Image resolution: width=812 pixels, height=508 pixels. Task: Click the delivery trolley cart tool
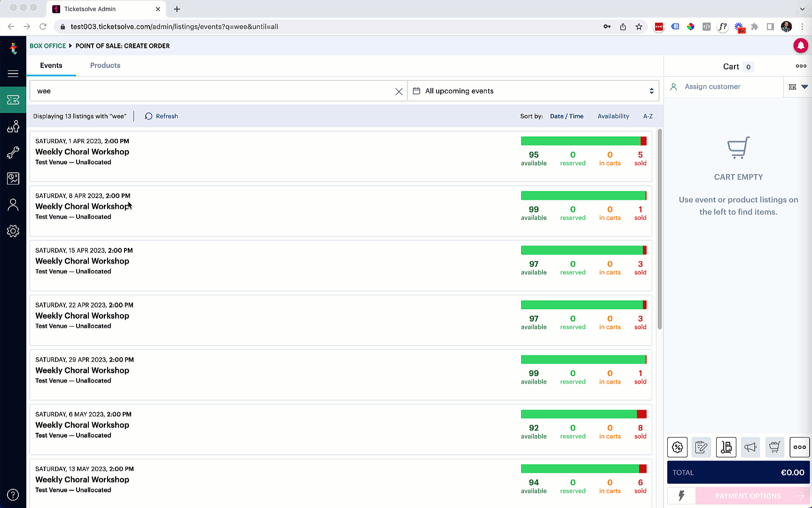[x=726, y=447]
